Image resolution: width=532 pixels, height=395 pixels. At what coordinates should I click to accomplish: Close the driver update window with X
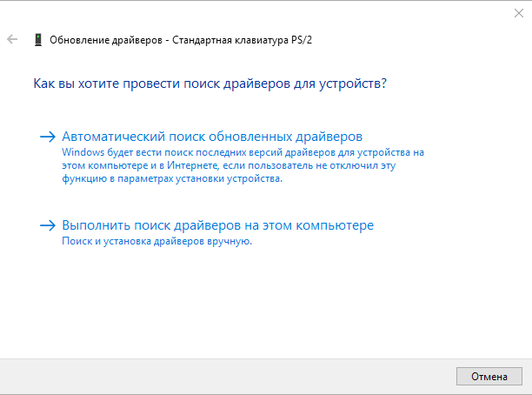[518, 13]
